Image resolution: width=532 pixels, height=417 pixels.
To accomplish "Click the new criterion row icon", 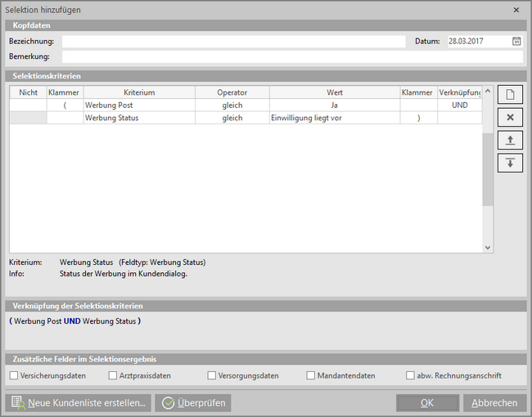I will pos(510,95).
